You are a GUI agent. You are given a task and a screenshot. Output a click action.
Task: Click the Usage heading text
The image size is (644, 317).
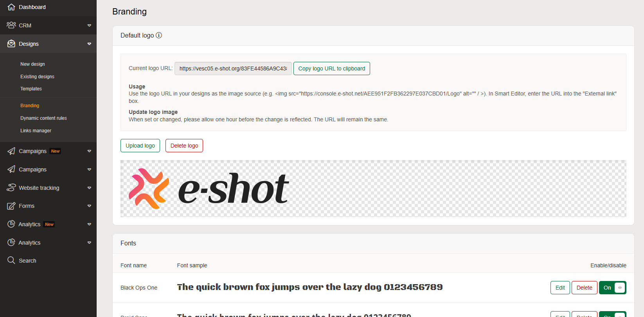tap(137, 86)
